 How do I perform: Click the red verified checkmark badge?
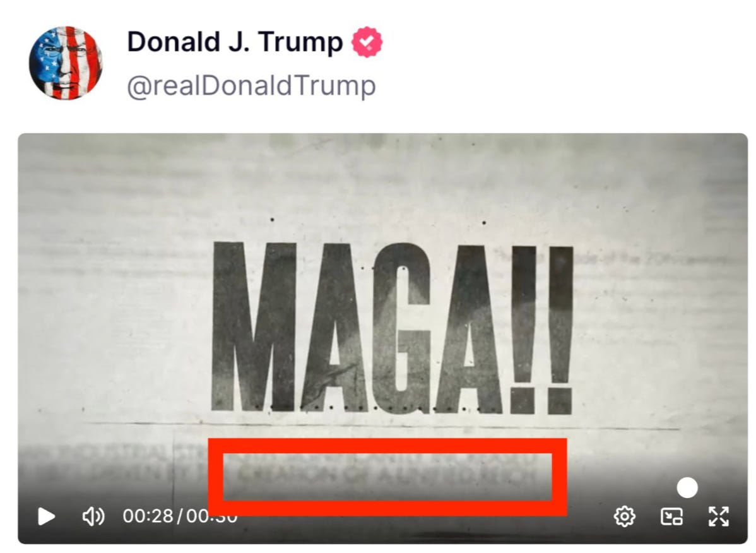(x=367, y=42)
